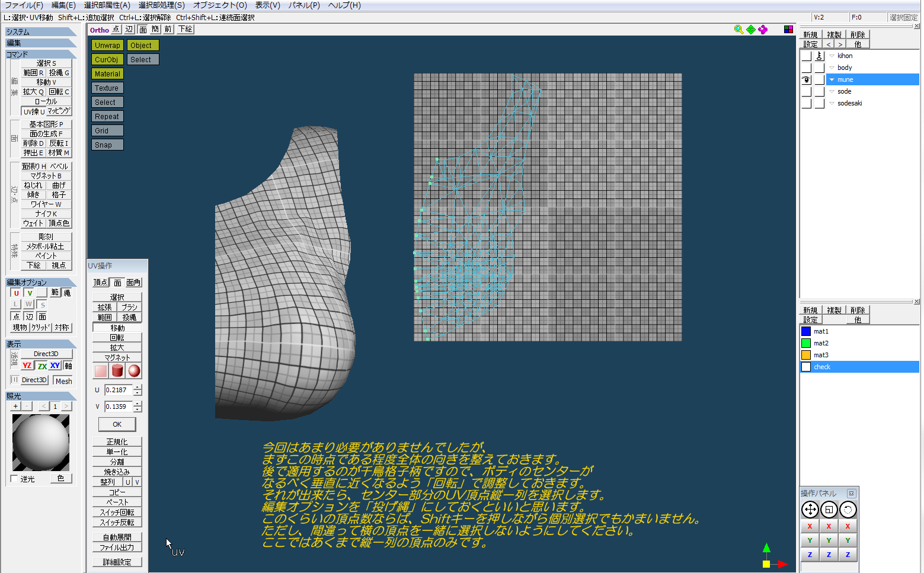Unlock the kihon object via key icon
This screenshot has height=573, width=924.
pos(819,56)
